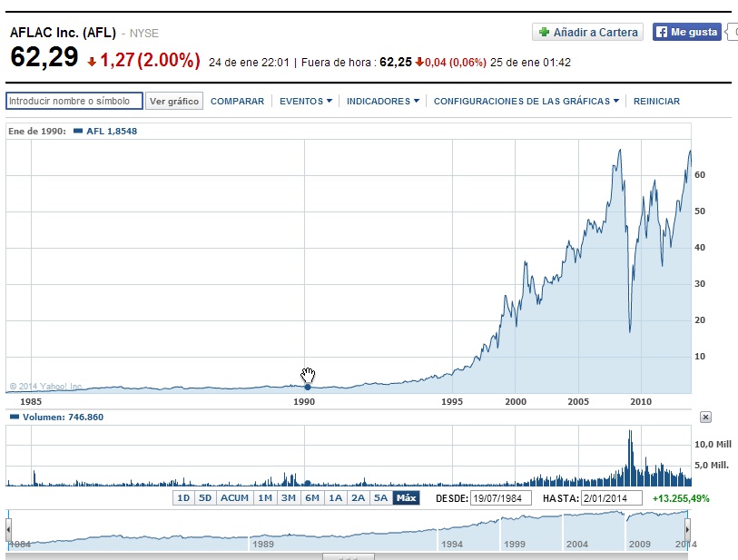This screenshot has height=560, width=738.
Task: Click the 1994 label in range navigator
Action: pos(452,544)
